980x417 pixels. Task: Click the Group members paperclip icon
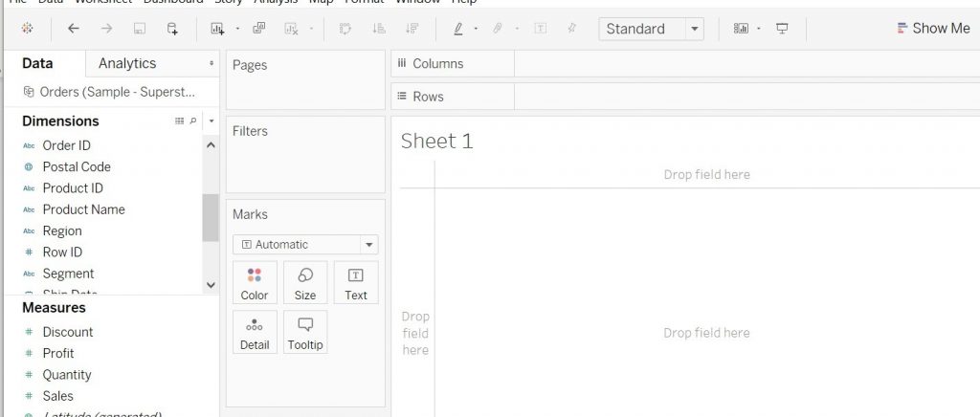[x=498, y=28]
